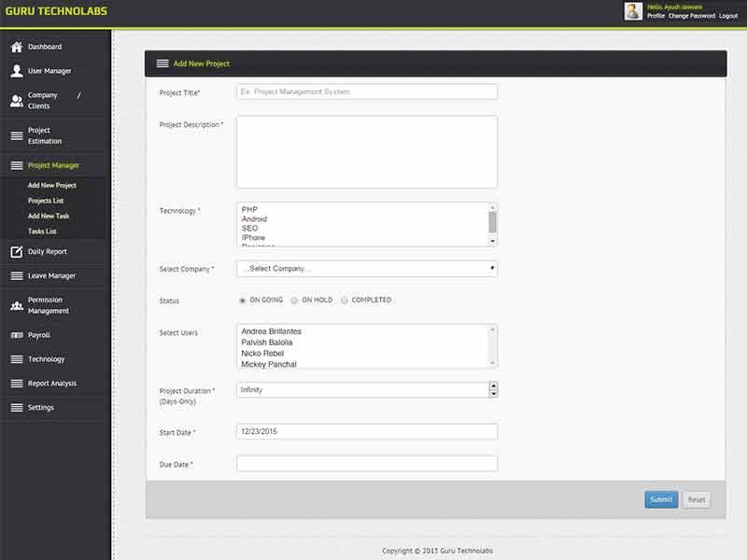
Task: Collapse the Project Manager sidebar section
Action: tap(53, 165)
